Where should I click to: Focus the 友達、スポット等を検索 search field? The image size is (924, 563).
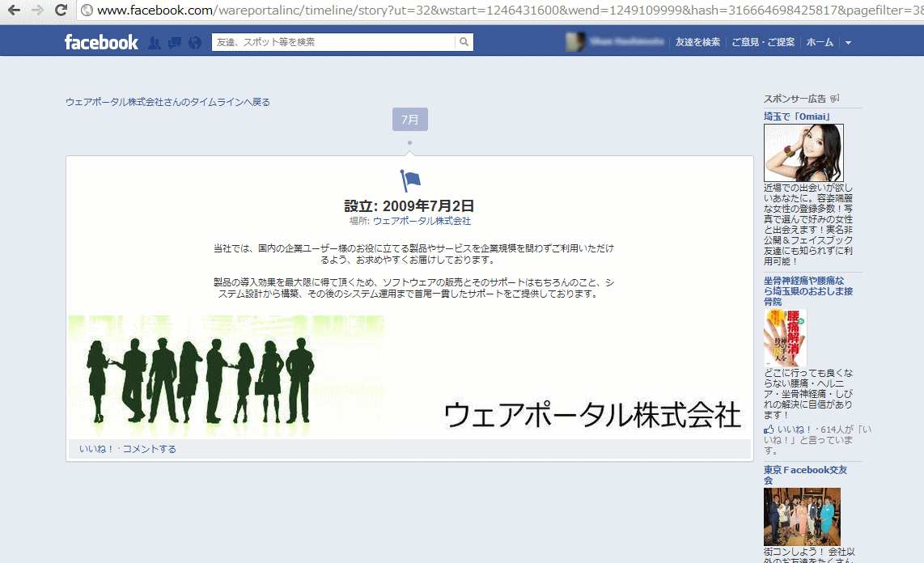coord(333,42)
